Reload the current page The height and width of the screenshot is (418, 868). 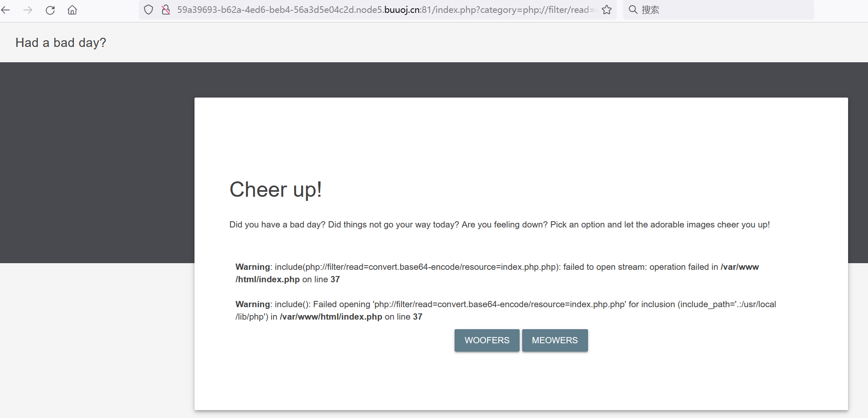[50, 10]
